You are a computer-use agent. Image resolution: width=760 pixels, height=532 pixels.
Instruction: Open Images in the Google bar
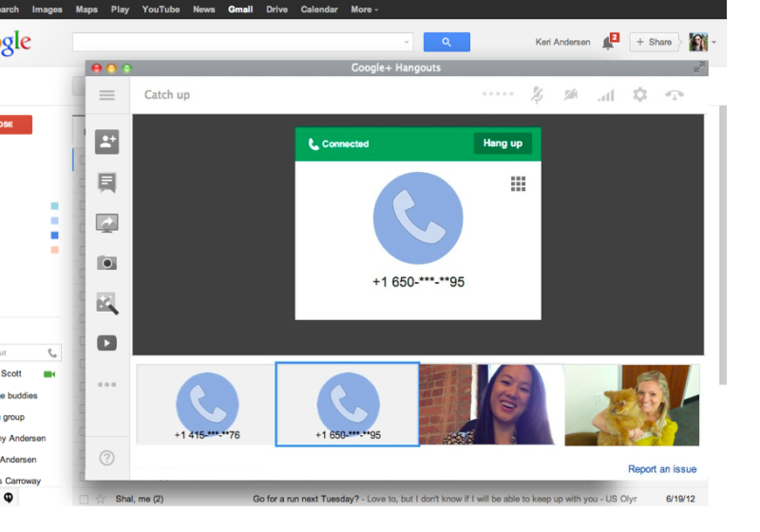(47, 9)
